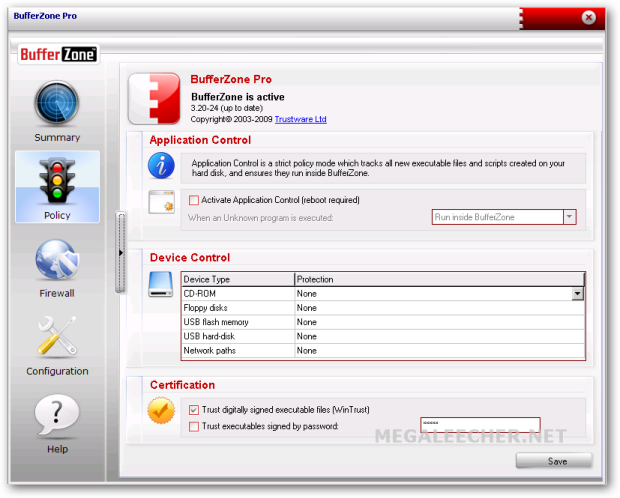Click the Certification heading
620x498 pixels.
pyautogui.click(x=182, y=385)
